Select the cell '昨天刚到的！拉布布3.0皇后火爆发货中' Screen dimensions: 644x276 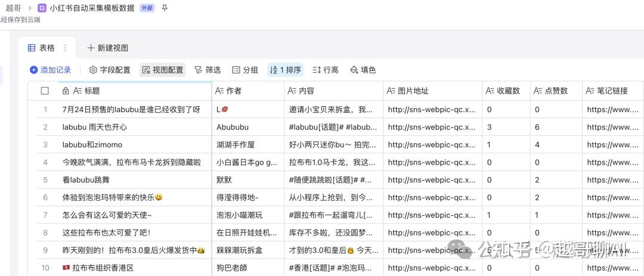click(135, 250)
